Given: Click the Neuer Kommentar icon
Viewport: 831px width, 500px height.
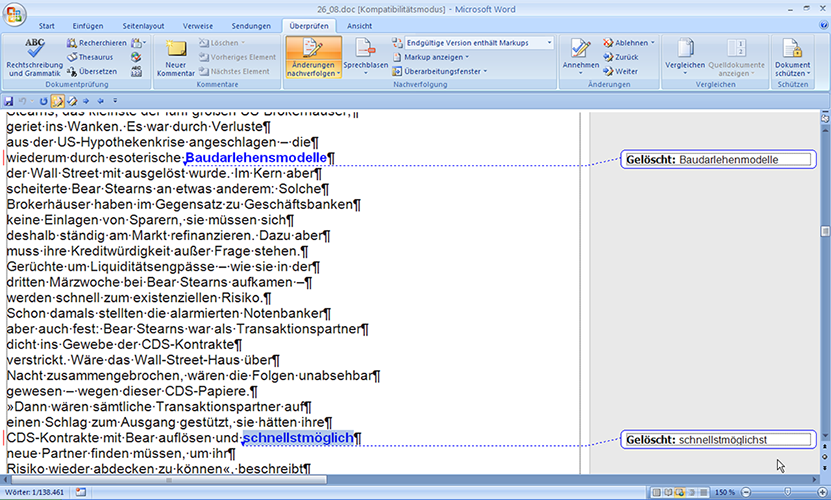Looking at the screenshot, I should point(176,57).
